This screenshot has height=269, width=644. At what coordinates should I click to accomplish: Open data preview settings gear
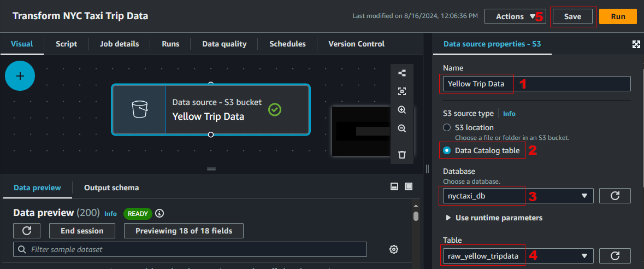pos(393,249)
